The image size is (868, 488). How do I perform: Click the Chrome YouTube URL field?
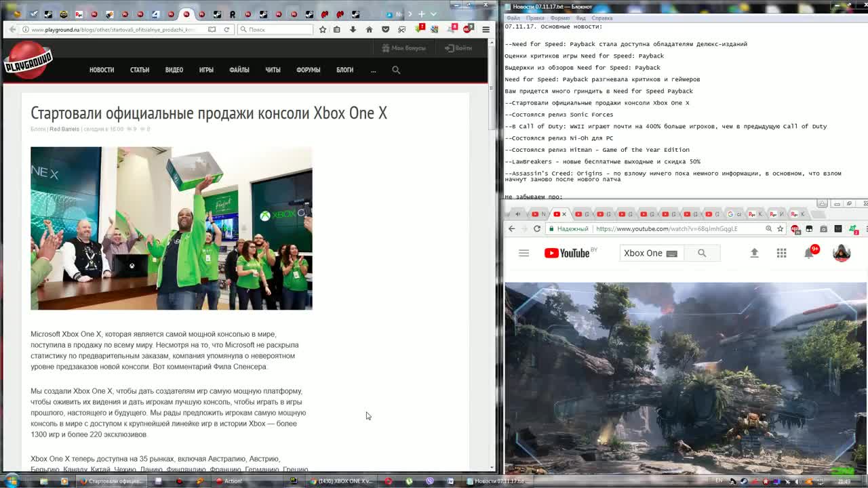click(x=668, y=228)
